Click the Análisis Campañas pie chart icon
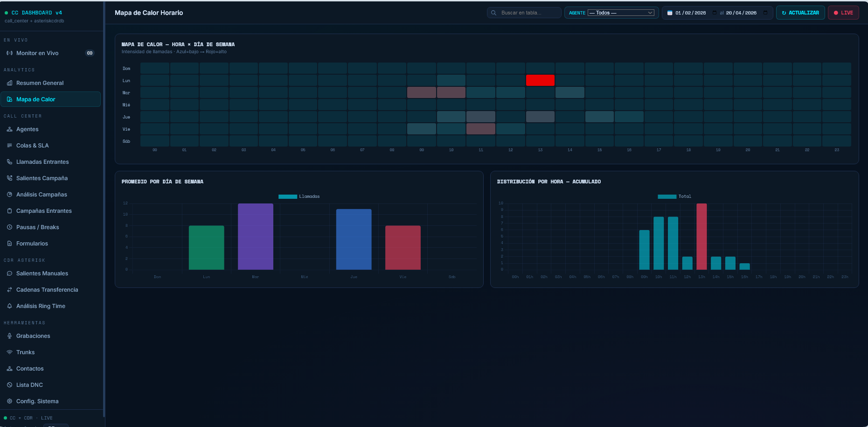Image resolution: width=868 pixels, height=427 pixels. (9, 195)
